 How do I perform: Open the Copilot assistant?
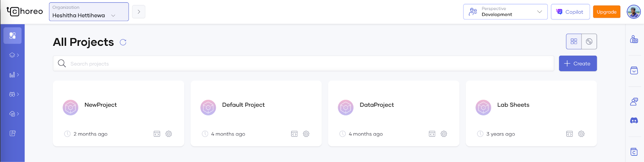click(x=570, y=12)
